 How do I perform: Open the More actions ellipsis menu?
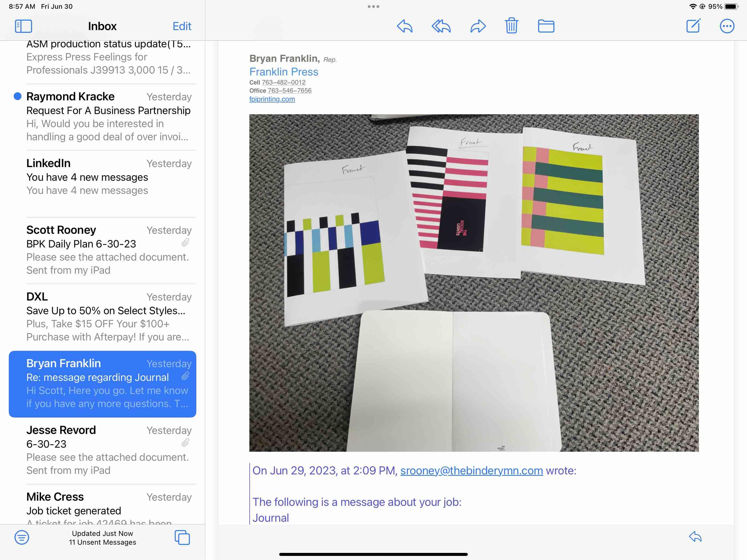point(727,26)
